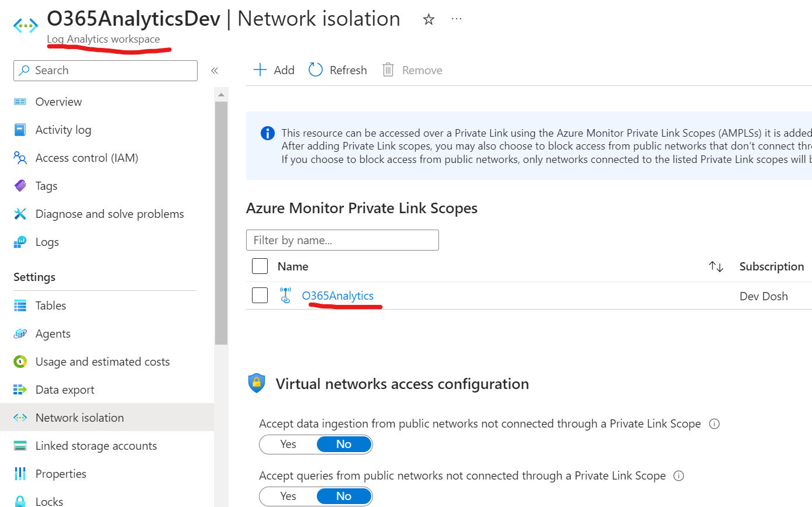Open Linked storage accounts

[96, 446]
